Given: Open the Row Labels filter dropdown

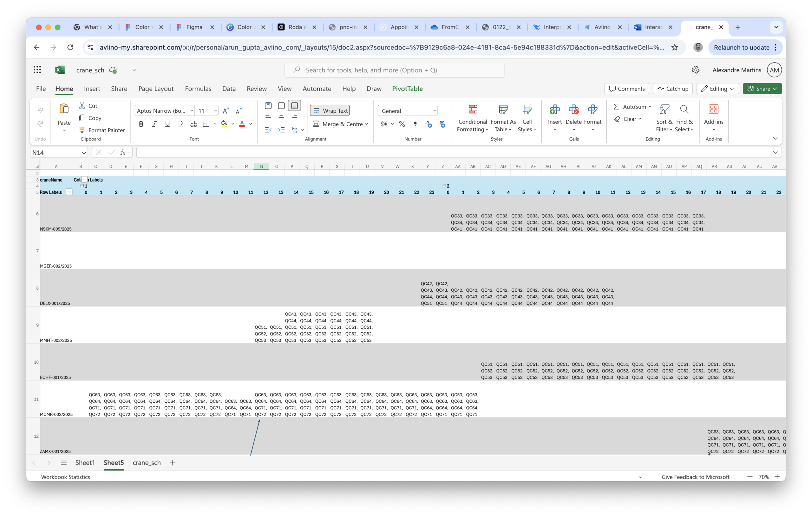Looking at the screenshot, I should coord(69,192).
